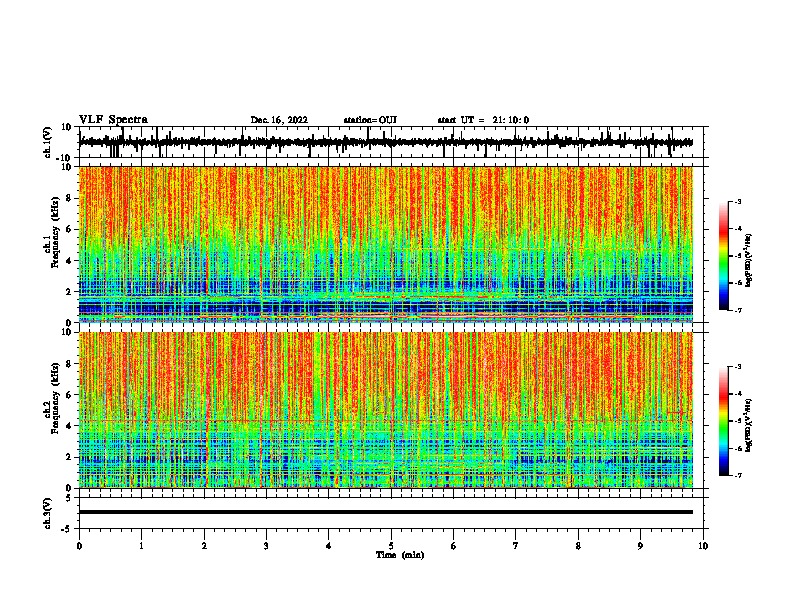792x612 pixels.
Task: Click the "station=OUI" header label
Action: click(x=370, y=120)
